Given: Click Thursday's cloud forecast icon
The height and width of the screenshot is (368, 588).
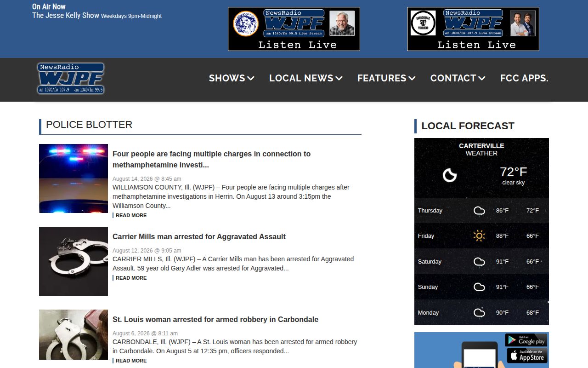Looking at the screenshot, I should [x=479, y=211].
